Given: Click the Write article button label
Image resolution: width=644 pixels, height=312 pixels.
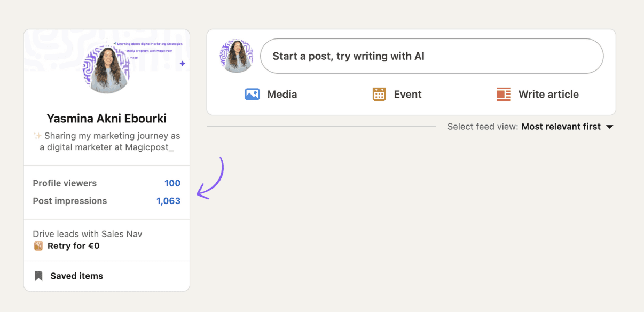Looking at the screenshot, I should click(548, 95).
